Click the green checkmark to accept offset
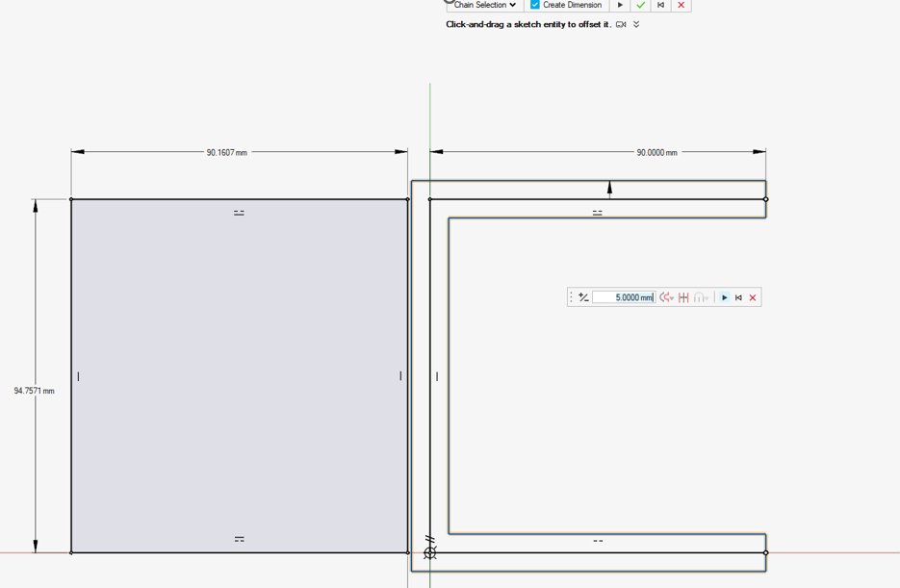 tap(640, 5)
